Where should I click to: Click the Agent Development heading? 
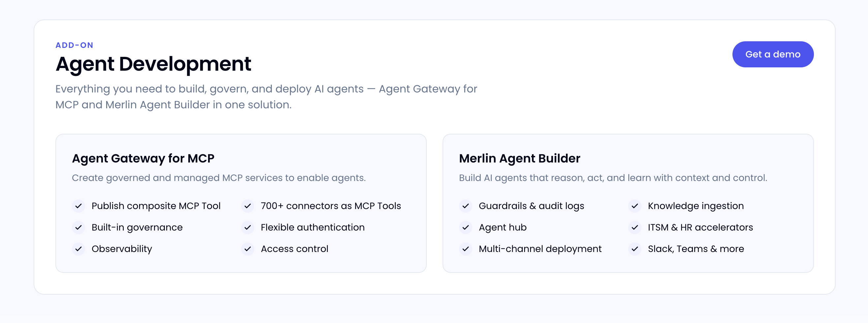tap(153, 64)
